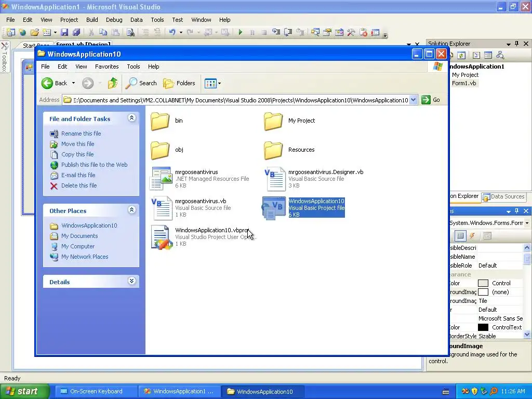Start debugging with the green play icon
Screen dimensions: 532x399
coord(240,32)
